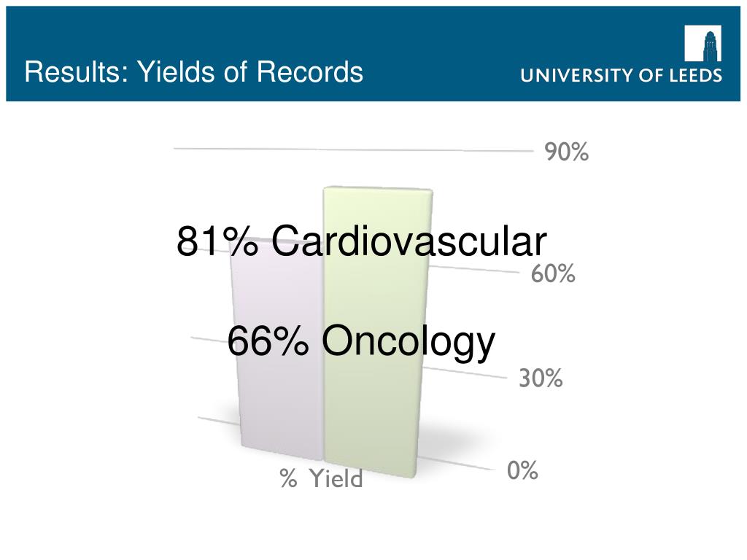This screenshot has width=747, height=560.
Task: Click the 90% axis label
Action: 566,152
